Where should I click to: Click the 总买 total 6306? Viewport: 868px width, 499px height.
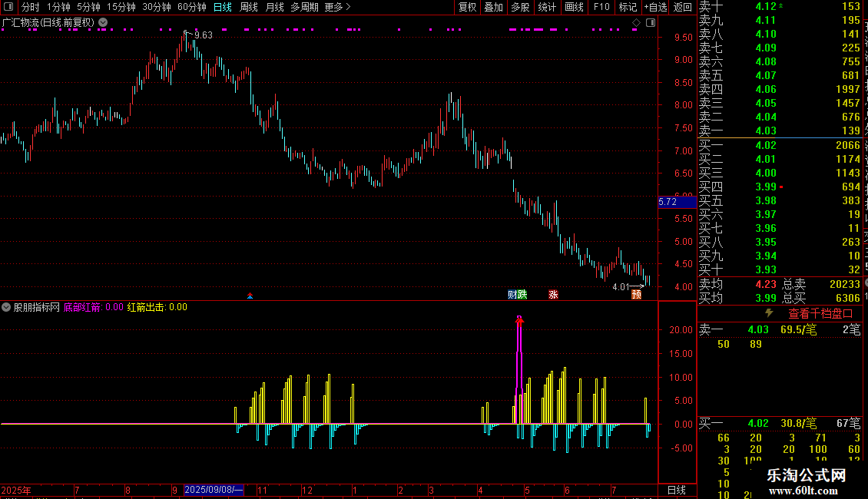[848, 298]
